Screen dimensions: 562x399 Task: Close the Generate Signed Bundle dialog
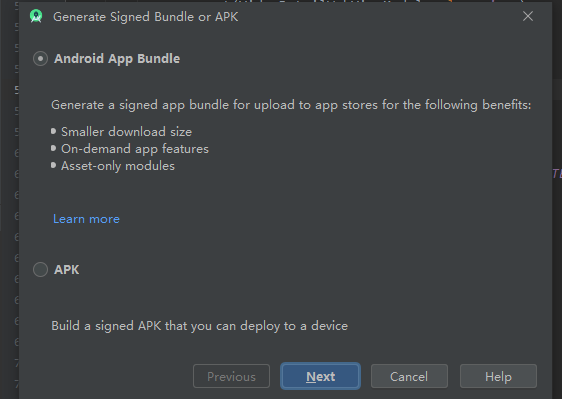[528, 16]
